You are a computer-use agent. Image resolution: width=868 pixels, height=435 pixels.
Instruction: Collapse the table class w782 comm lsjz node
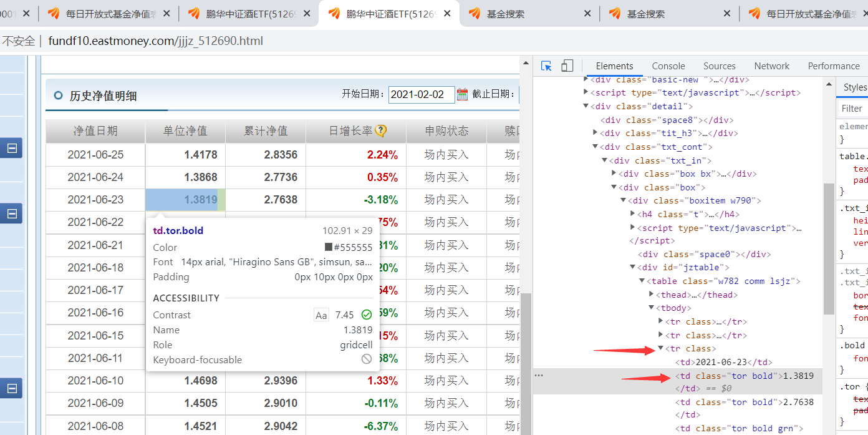[x=642, y=281]
